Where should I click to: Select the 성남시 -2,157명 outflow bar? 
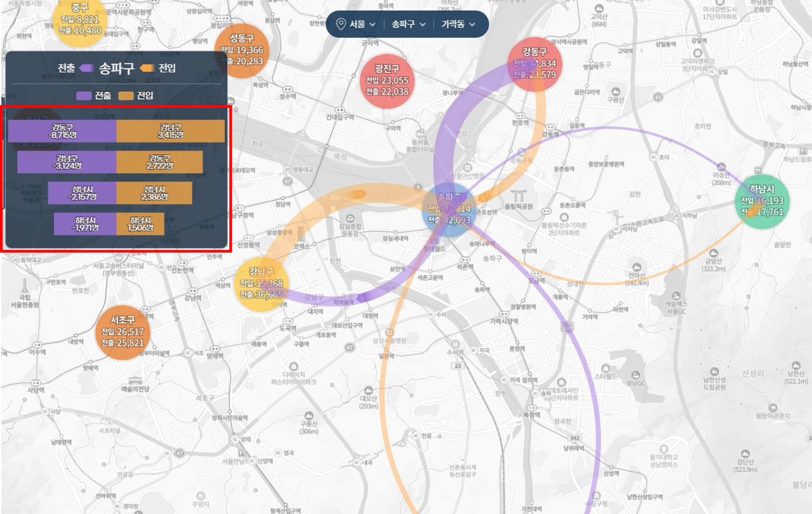coord(82,193)
